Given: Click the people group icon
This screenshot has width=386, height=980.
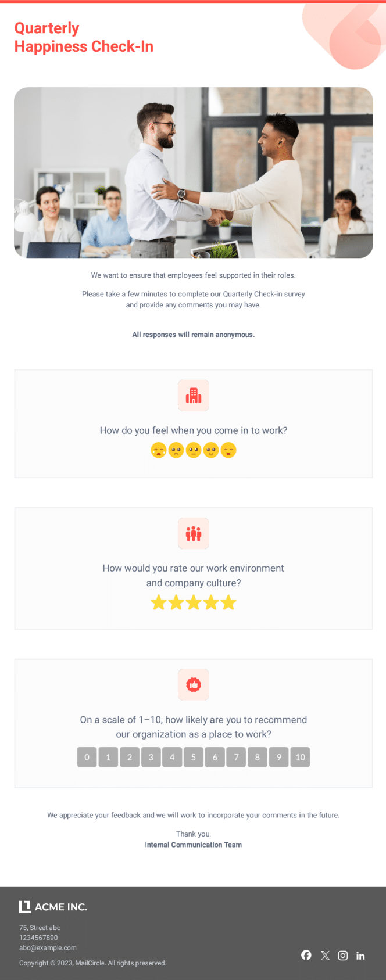Looking at the screenshot, I should (x=194, y=533).
